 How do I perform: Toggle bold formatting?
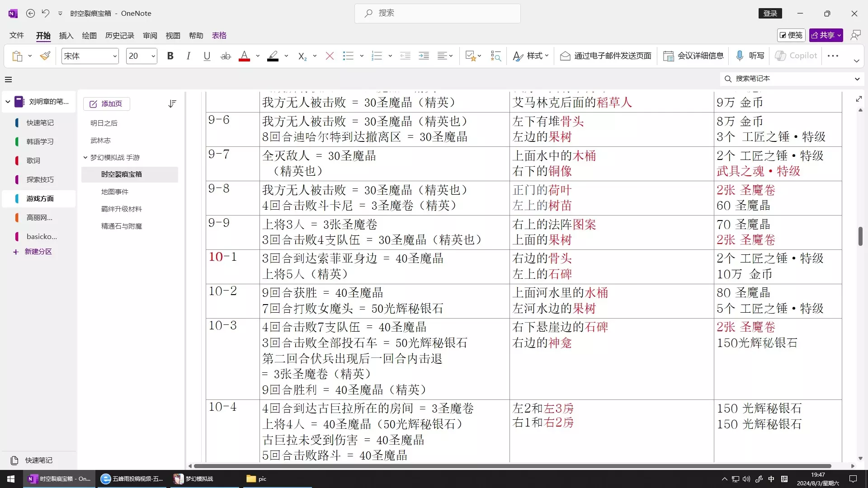170,56
